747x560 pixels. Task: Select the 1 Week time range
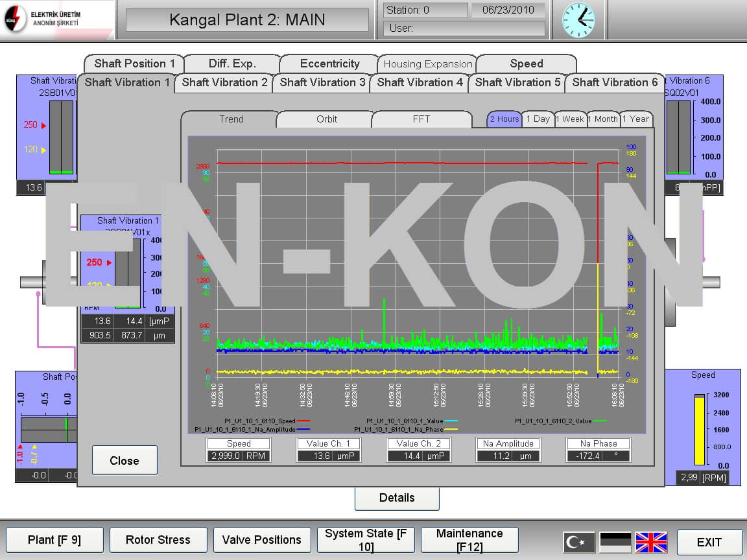pyautogui.click(x=570, y=119)
